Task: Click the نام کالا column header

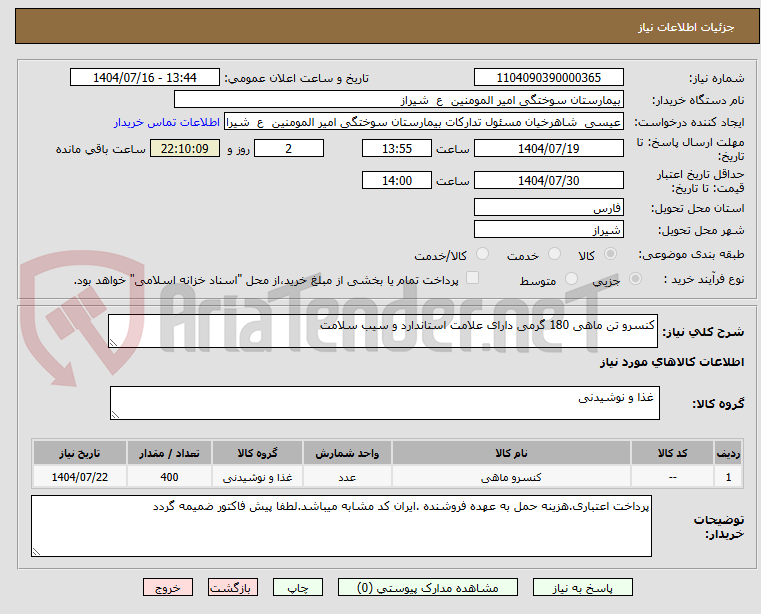Action: click(511, 453)
